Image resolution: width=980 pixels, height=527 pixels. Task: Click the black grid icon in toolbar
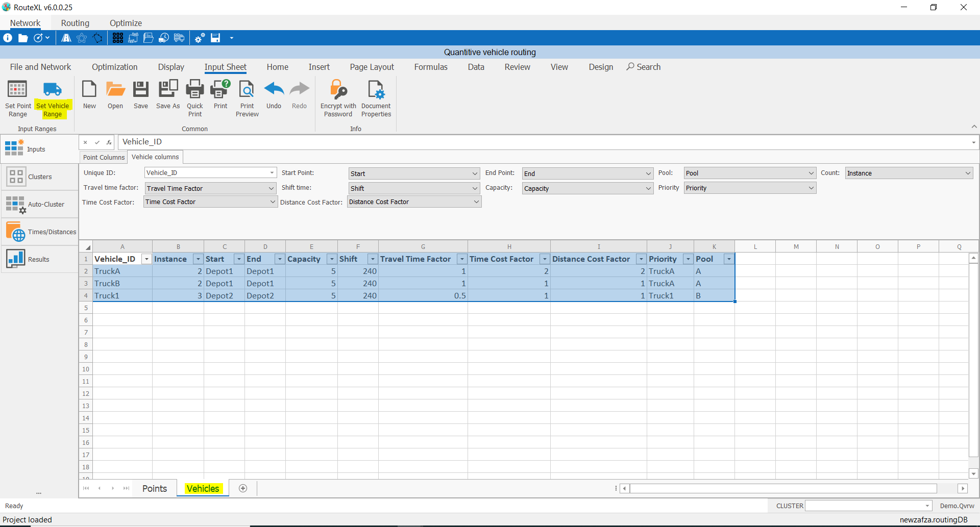coord(118,38)
